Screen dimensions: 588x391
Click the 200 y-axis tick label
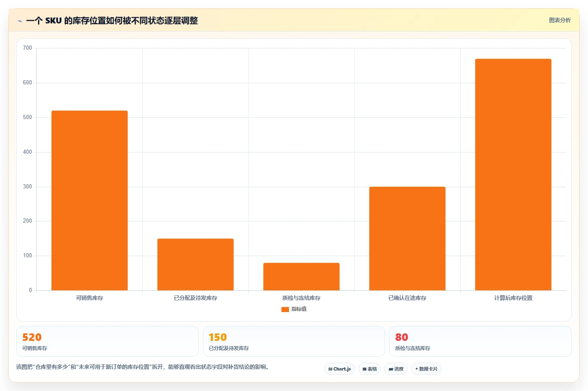(x=28, y=221)
